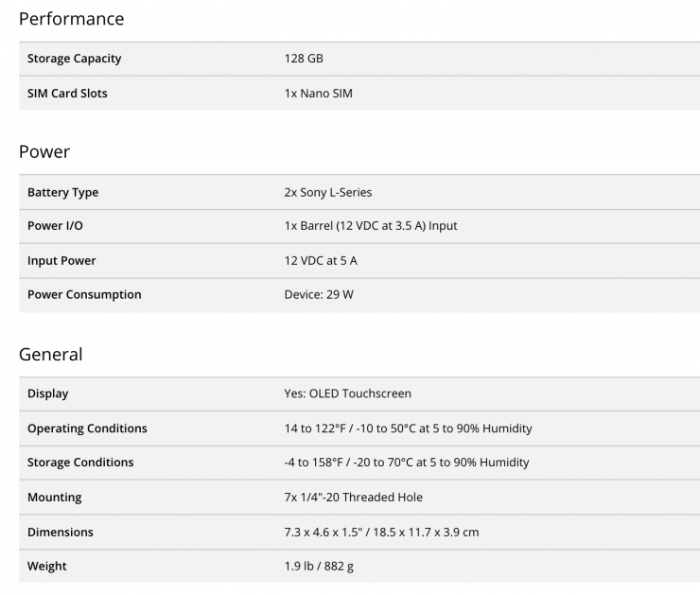Click the 1x Nano SIM value

click(x=318, y=94)
